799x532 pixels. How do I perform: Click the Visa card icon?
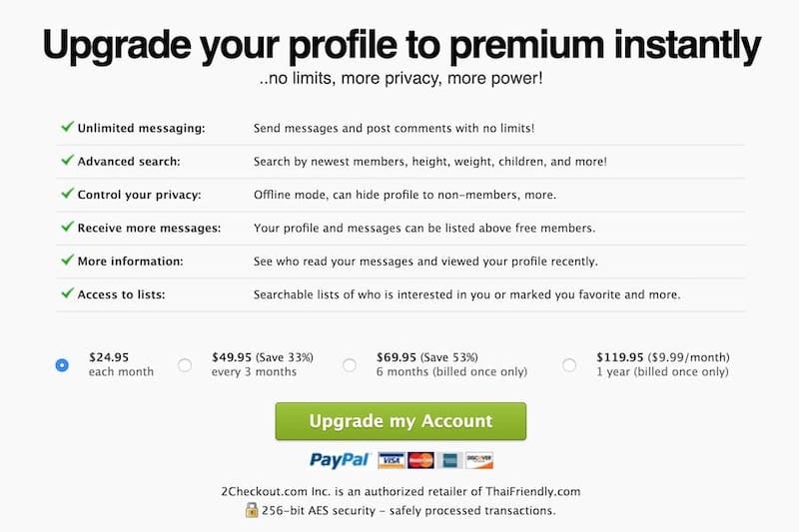coord(391,460)
